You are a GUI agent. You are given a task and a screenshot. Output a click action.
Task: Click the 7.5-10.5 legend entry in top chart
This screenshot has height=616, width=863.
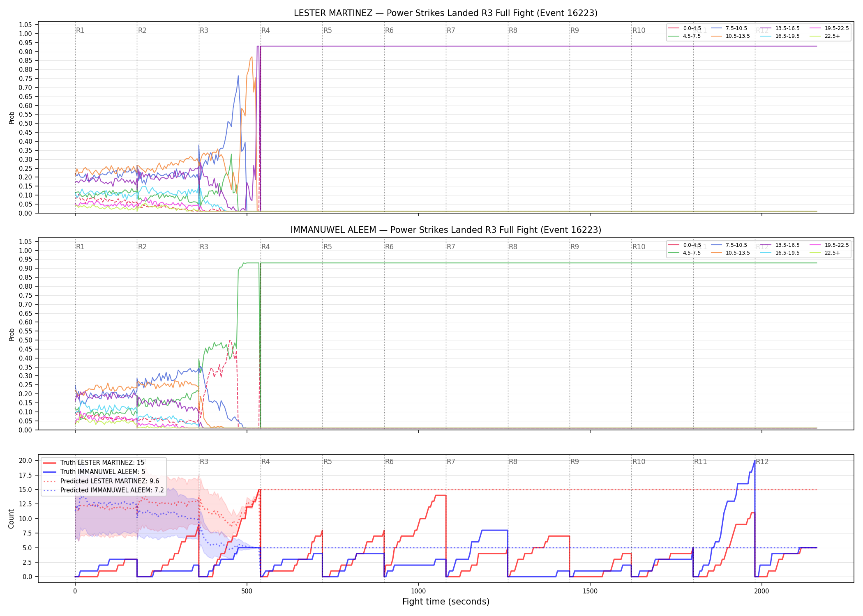pyautogui.click(x=729, y=28)
